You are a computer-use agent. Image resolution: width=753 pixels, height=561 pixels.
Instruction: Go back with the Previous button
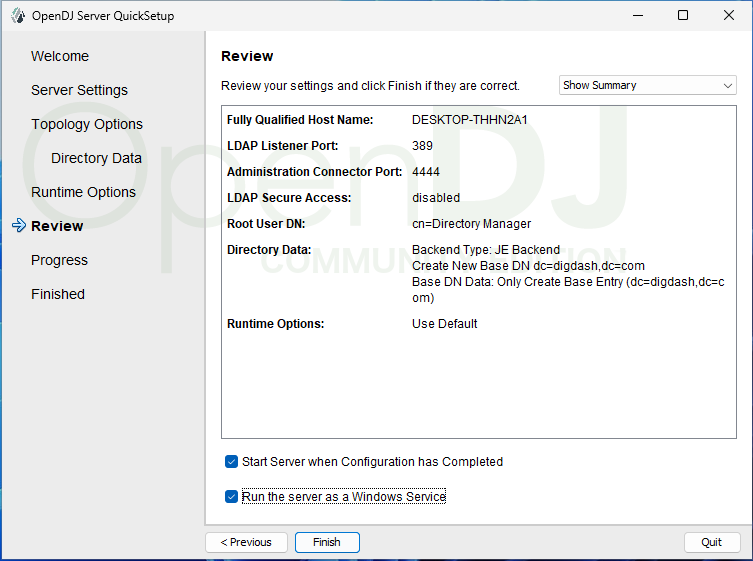(x=246, y=542)
